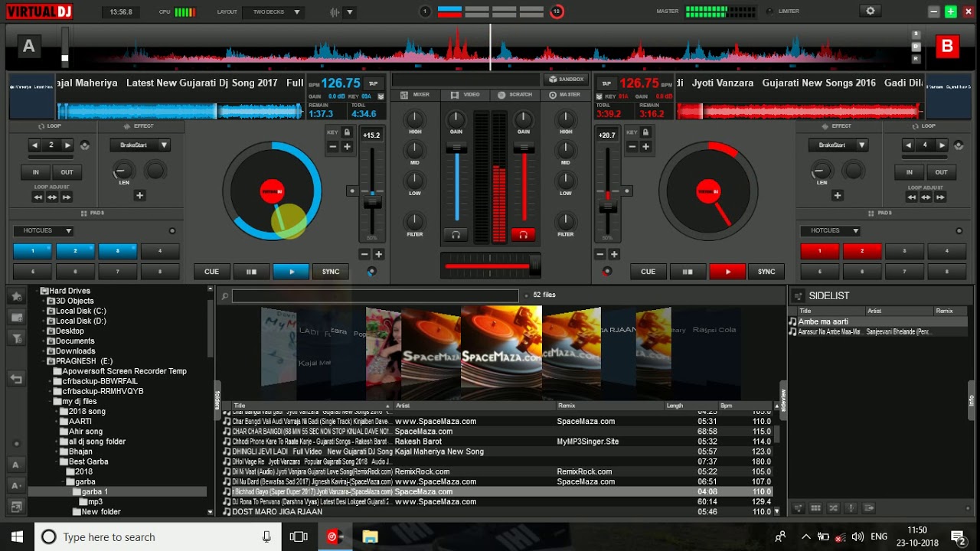This screenshot has width=980, height=551.
Task: Click the deck B indicator
Action: (x=947, y=47)
